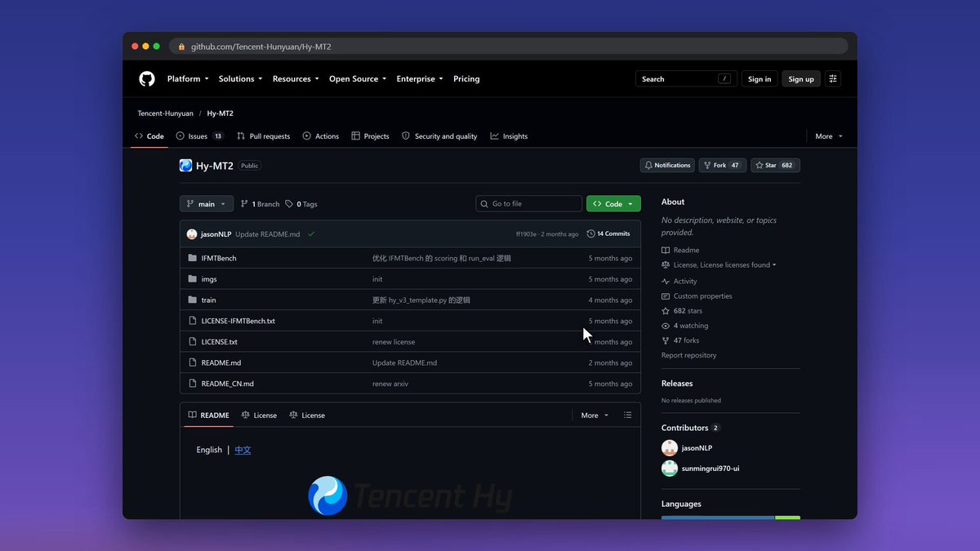980x551 pixels.
Task: Open the README More dropdown
Action: click(595, 415)
